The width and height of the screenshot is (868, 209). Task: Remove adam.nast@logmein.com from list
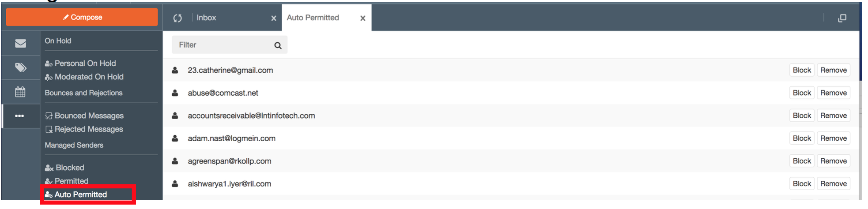pyautogui.click(x=833, y=138)
